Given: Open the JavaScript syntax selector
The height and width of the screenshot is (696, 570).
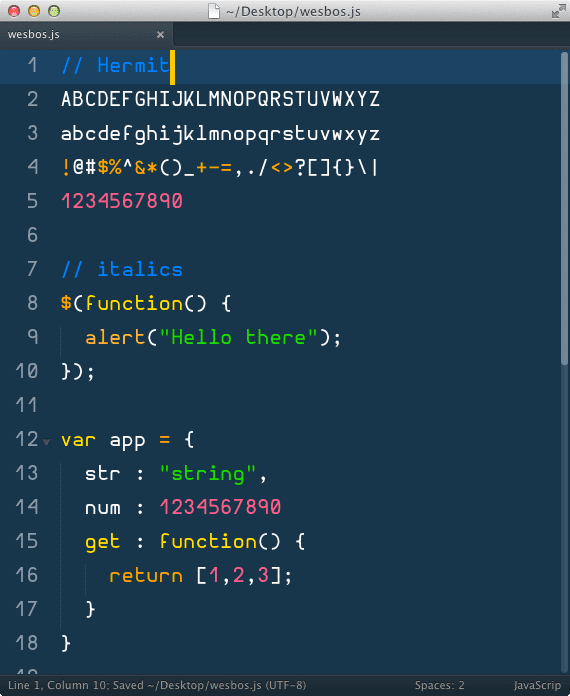Looking at the screenshot, I should tap(537, 685).
